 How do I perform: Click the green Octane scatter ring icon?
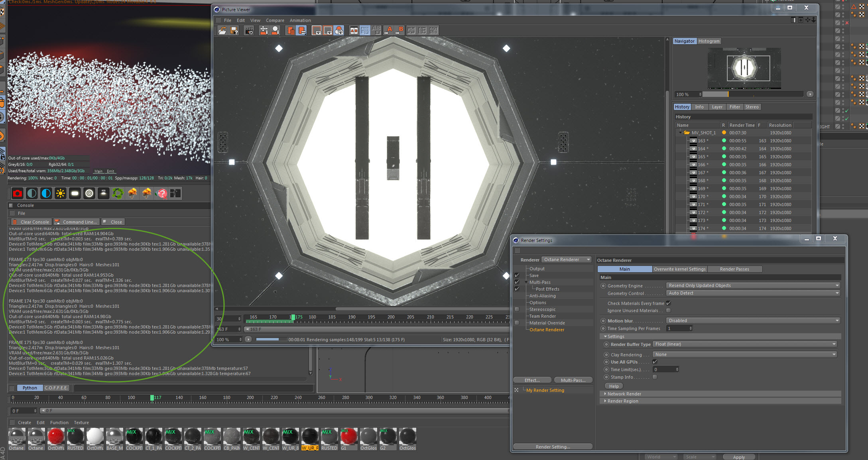[118, 194]
